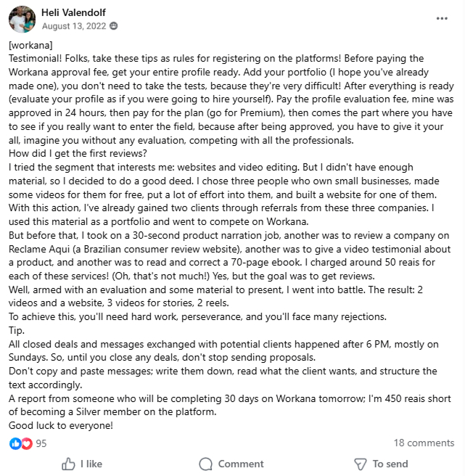
Task: Show who reacted via the 95 count
Action: click(41, 443)
